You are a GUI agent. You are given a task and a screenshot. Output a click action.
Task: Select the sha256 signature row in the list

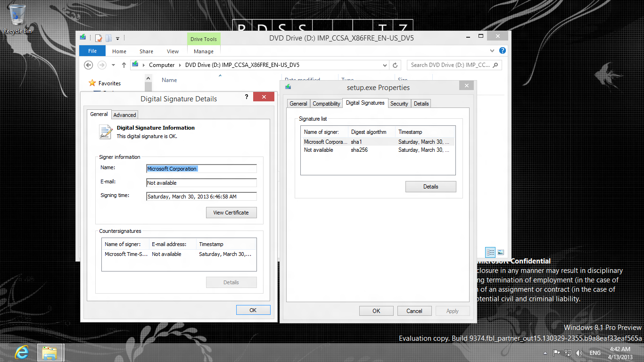coord(359,150)
